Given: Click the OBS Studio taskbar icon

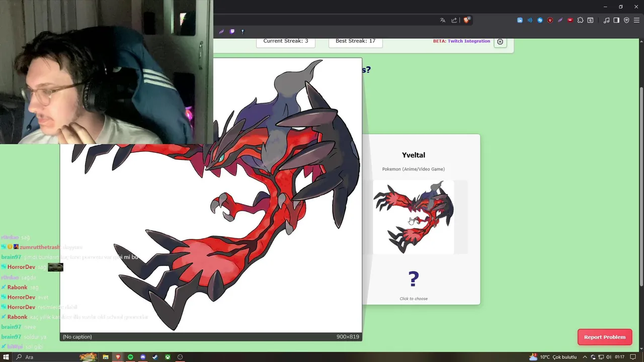Looking at the screenshot, I should [180, 357].
